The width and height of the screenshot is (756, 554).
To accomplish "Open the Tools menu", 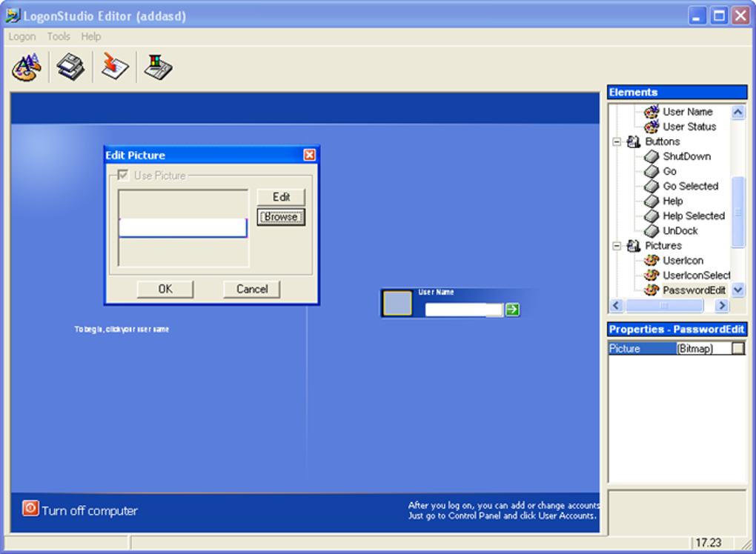I will [58, 36].
